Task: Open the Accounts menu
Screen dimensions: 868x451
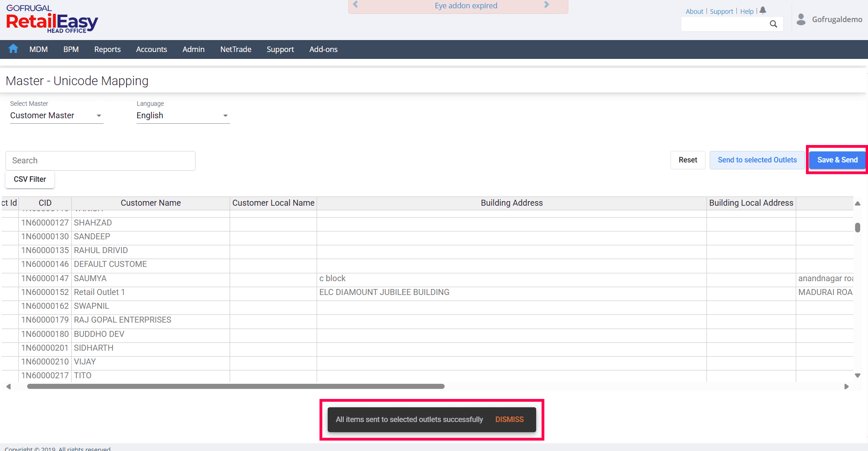Action: (151, 49)
